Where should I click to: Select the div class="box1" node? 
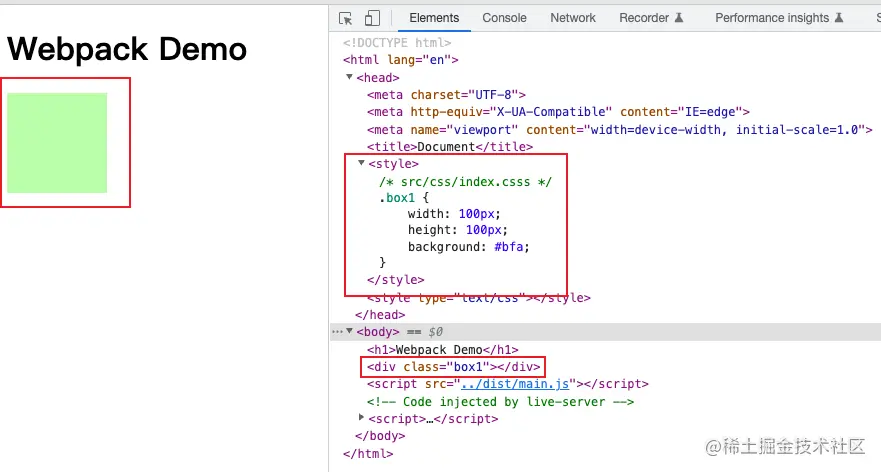pyautogui.click(x=453, y=367)
